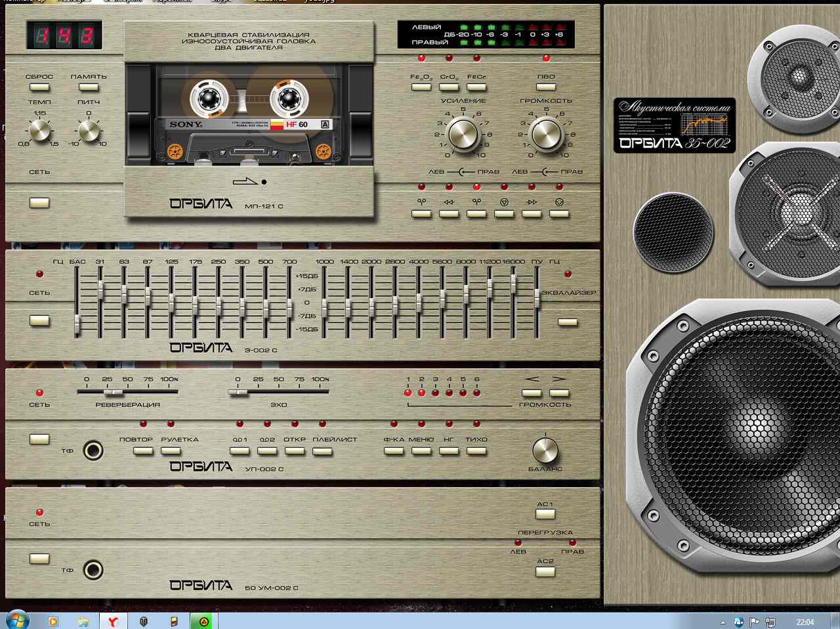Increase volume with the > ГРОМКОСТЬ button
The image size is (840, 629).
click(x=559, y=393)
